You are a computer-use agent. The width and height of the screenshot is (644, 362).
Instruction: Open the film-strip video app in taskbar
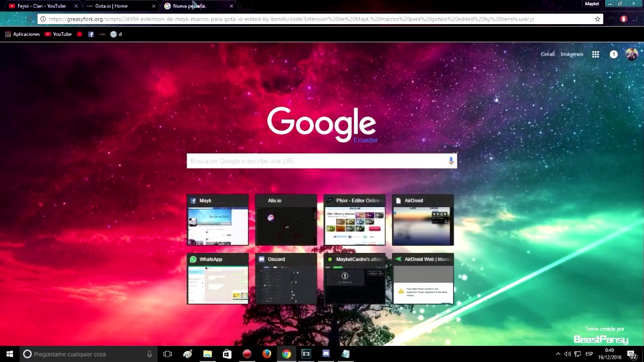tap(306, 354)
